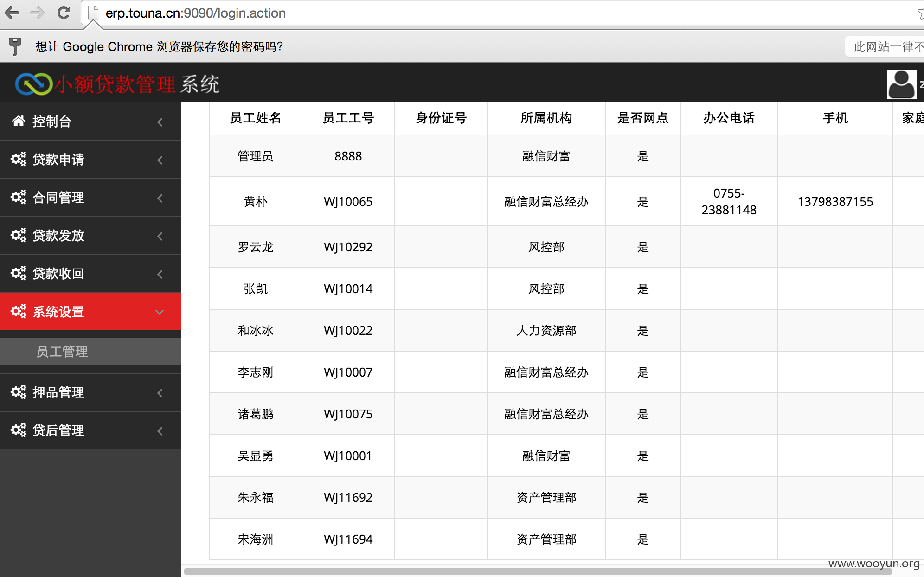Select the office phone 0755-23881148
This screenshot has width=924, height=577.
coord(729,202)
